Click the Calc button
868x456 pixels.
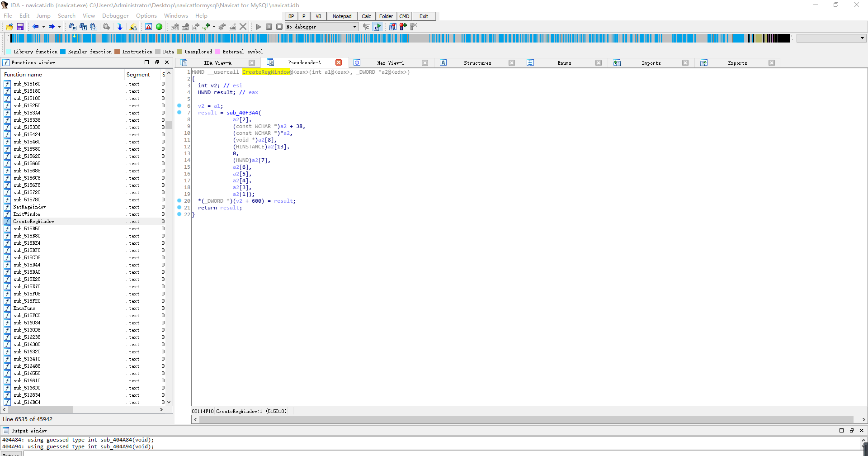pos(366,16)
